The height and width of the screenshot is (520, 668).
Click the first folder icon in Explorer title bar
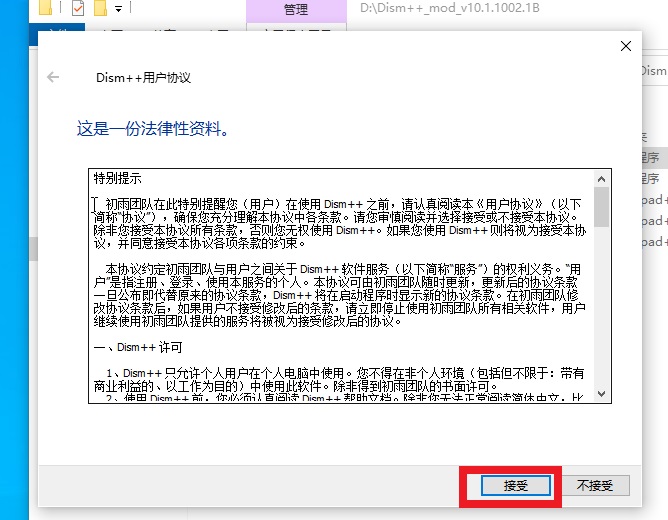click(x=47, y=9)
